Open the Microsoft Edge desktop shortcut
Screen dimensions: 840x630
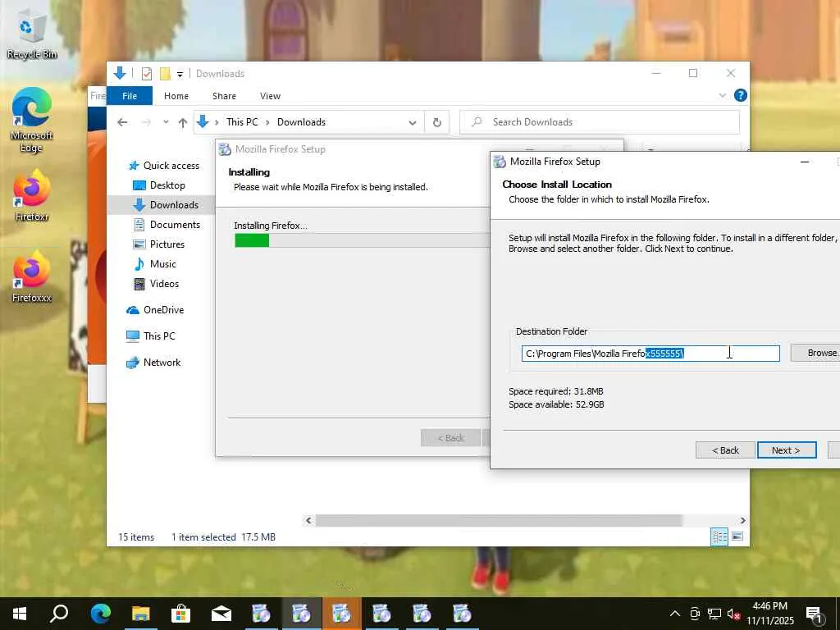32,120
